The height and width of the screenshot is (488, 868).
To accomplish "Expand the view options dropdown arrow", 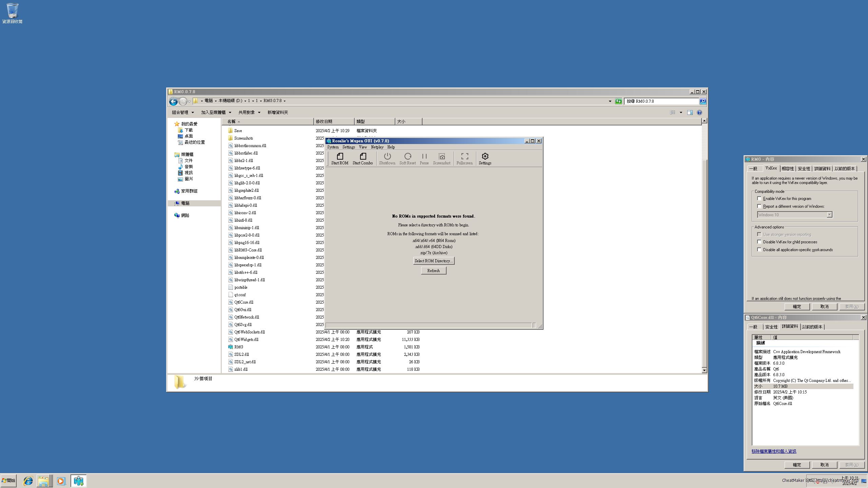I will click(681, 113).
